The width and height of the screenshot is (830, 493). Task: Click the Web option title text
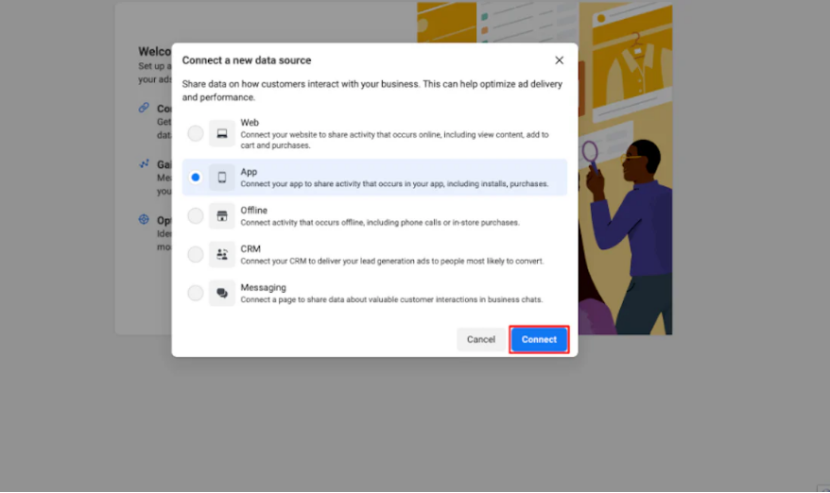click(x=250, y=123)
